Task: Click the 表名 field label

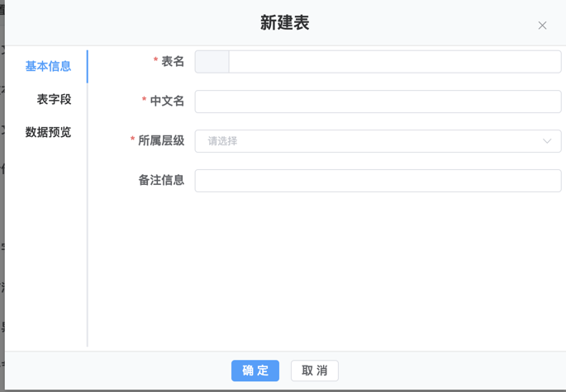Action: pyautogui.click(x=173, y=62)
